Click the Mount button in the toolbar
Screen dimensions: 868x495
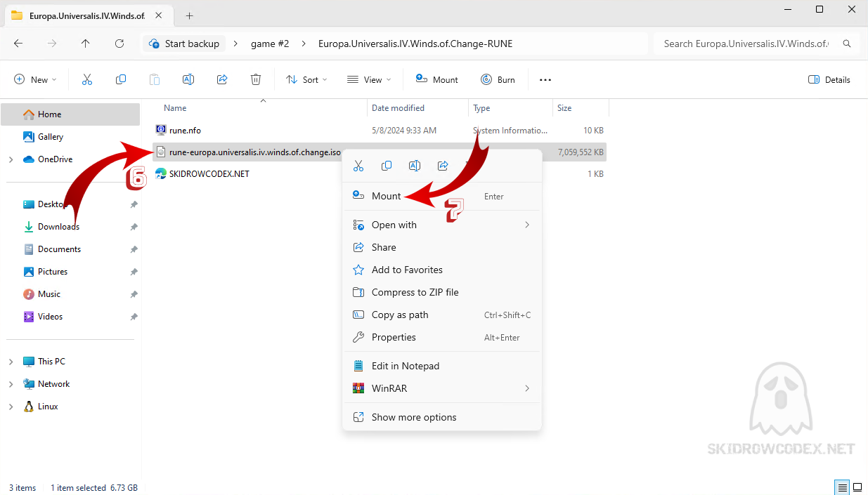(x=436, y=80)
